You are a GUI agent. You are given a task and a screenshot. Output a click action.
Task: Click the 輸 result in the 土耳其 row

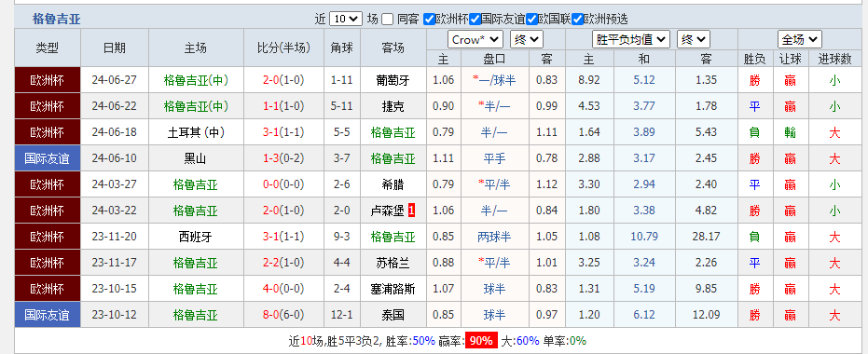pyautogui.click(x=790, y=132)
